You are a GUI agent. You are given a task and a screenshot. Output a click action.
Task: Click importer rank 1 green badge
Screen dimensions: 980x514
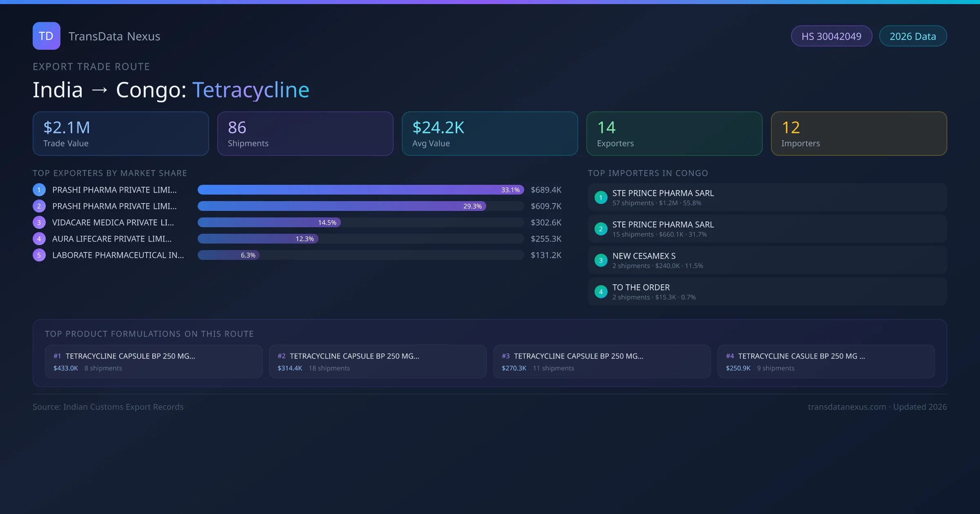pyautogui.click(x=601, y=197)
